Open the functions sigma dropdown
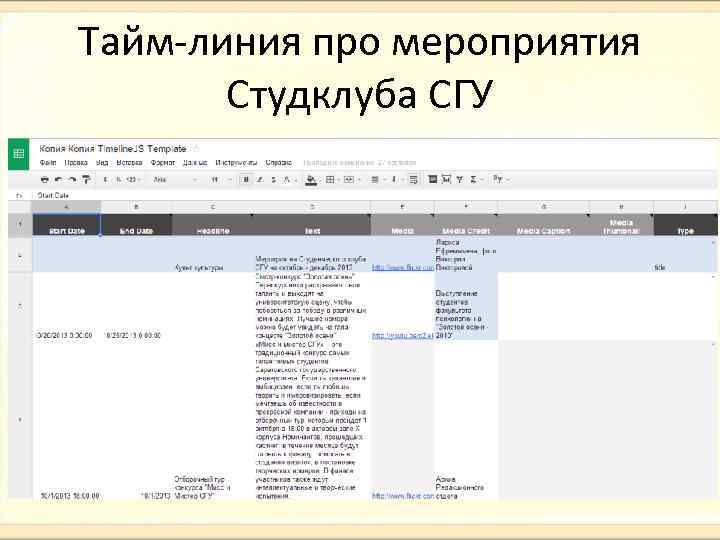This screenshot has height=540, width=720. pyautogui.click(x=475, y=180)
